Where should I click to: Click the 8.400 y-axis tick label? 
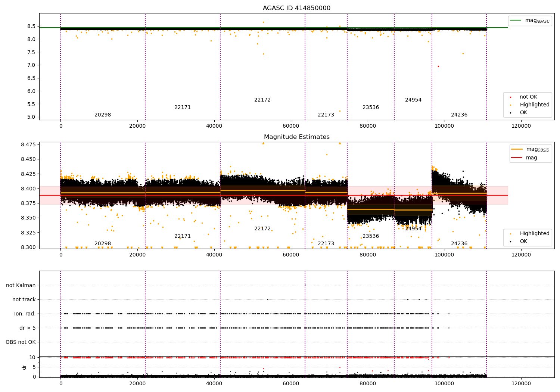click(29, 189)
